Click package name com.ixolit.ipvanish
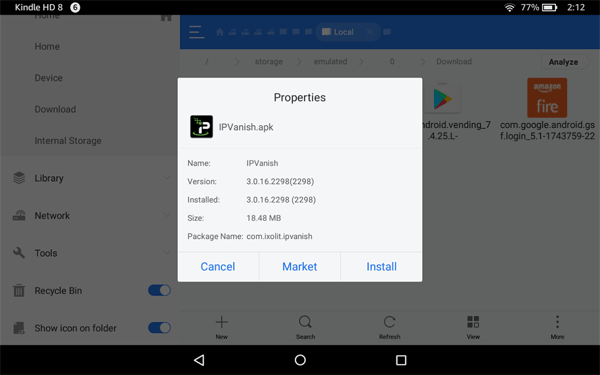 tap(279, 236)
